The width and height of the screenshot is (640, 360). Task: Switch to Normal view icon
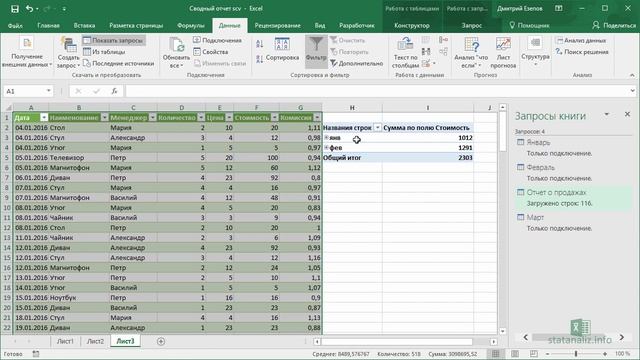tap(496, 353)
